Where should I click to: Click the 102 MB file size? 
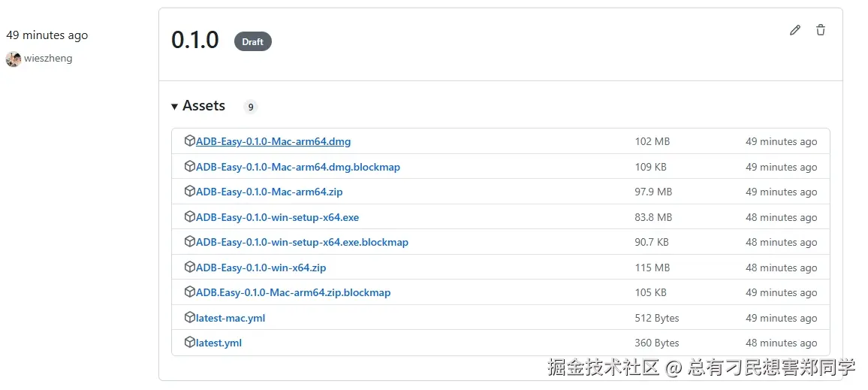pos(652,141)
